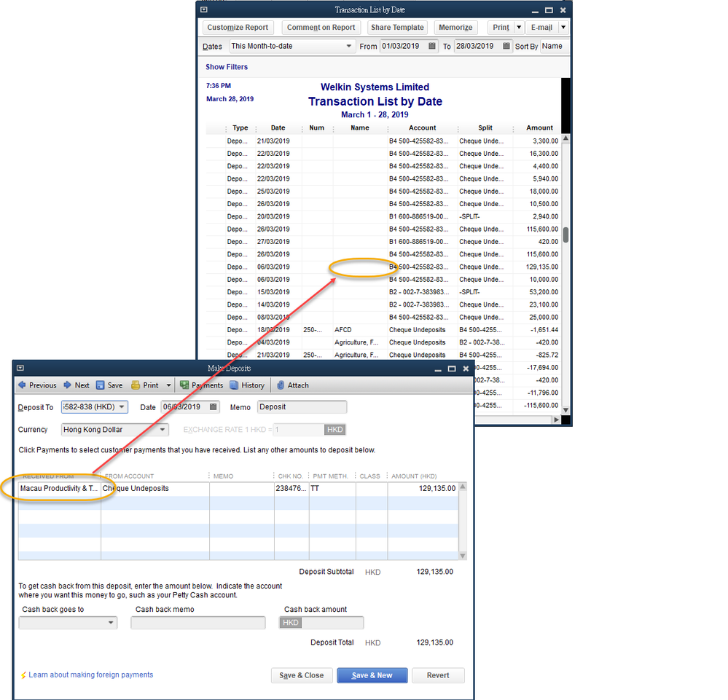Click the Account column header in report
This screenshot has width=728, height=700.
coord(422,127)
